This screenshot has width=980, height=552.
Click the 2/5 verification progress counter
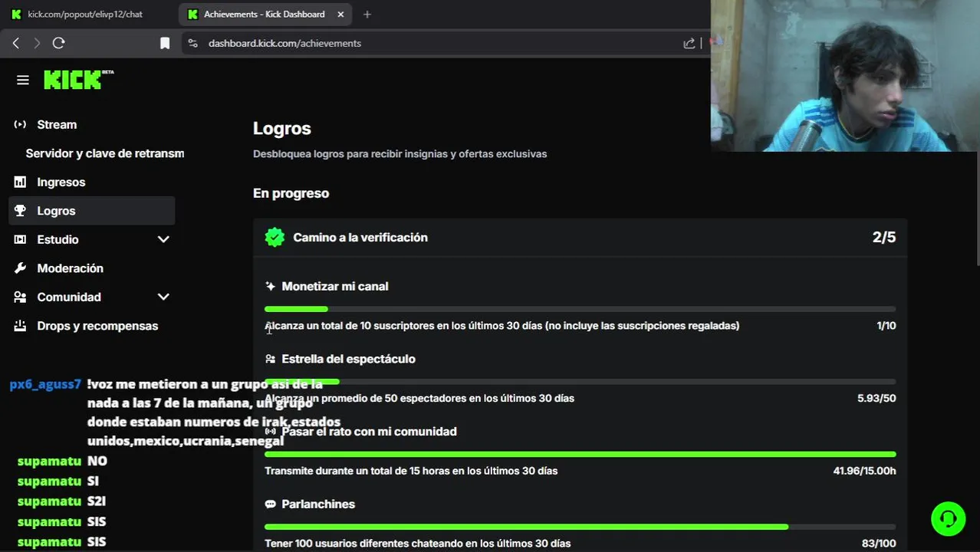click(884, 238)
